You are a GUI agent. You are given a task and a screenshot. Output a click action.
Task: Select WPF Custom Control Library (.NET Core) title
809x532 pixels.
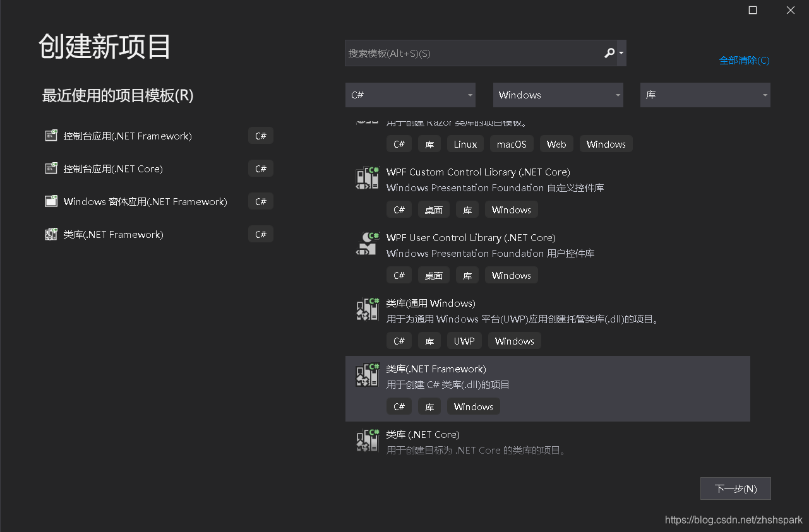click(478, 172)
